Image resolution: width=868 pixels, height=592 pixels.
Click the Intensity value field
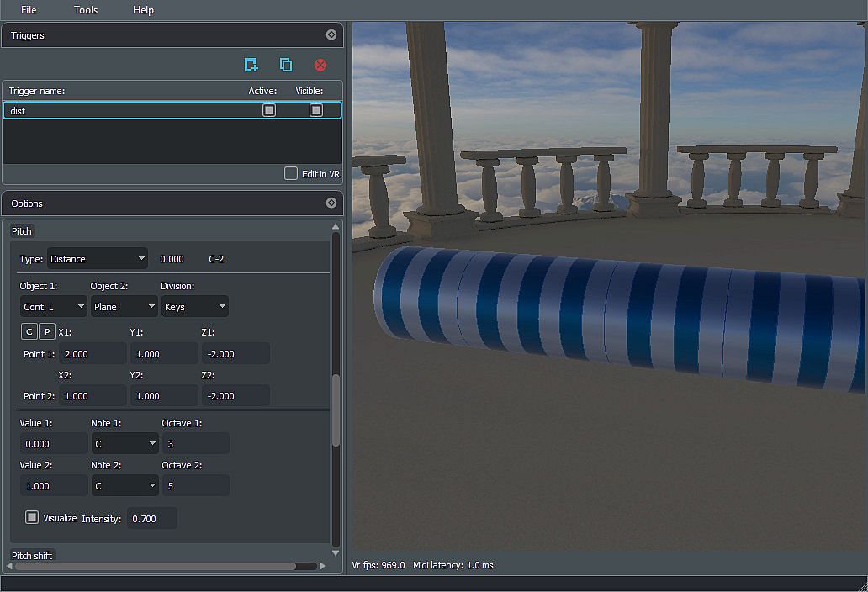[x=151, y=519]
